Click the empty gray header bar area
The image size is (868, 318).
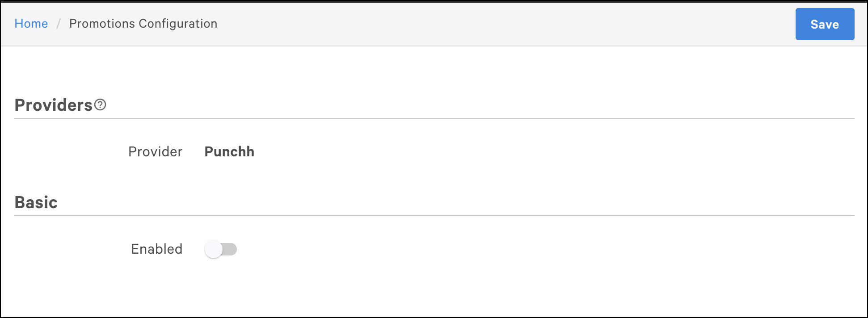(492, 24)
